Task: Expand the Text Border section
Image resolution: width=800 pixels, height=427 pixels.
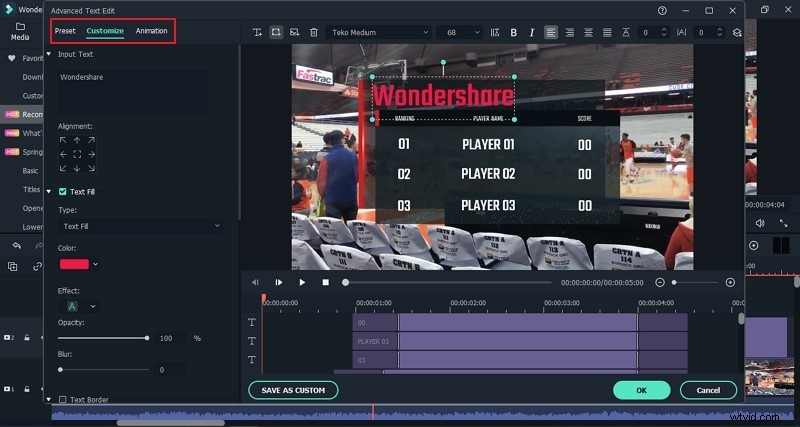Action: click(x=49, y=399)
